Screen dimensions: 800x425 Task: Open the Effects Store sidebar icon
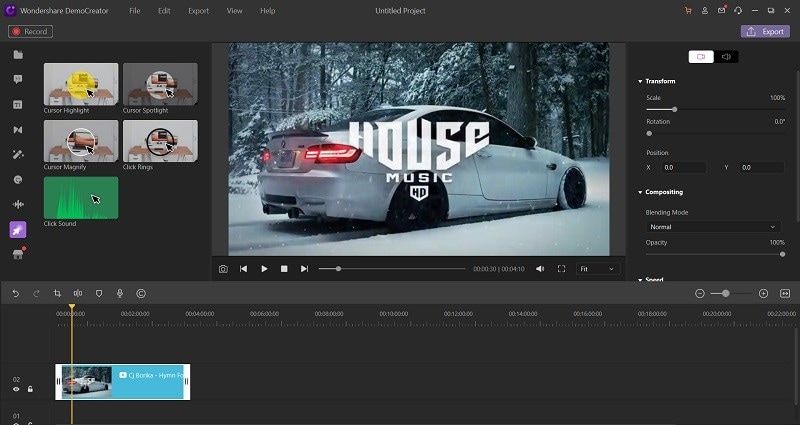click(x=18, y=255)
